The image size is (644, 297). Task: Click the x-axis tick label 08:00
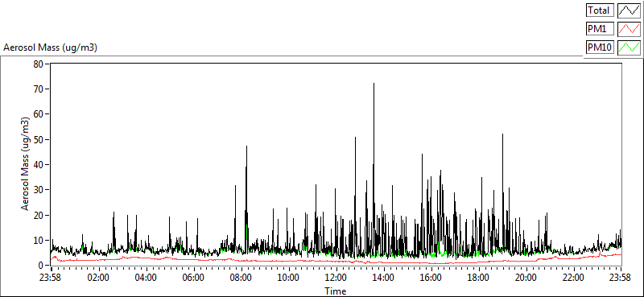coord(241,278)
